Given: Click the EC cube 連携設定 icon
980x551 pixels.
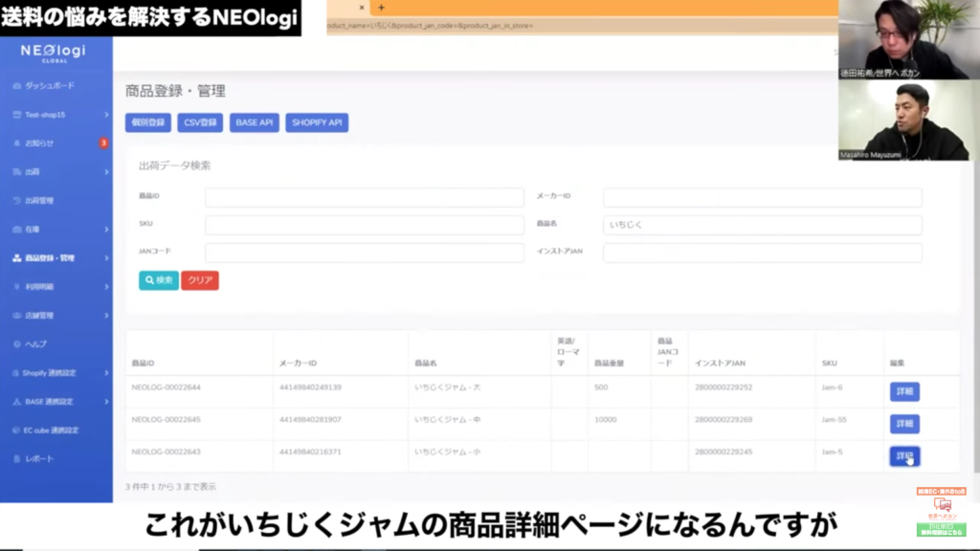Looking at the screenshot, I should click(x=16, y=430).
